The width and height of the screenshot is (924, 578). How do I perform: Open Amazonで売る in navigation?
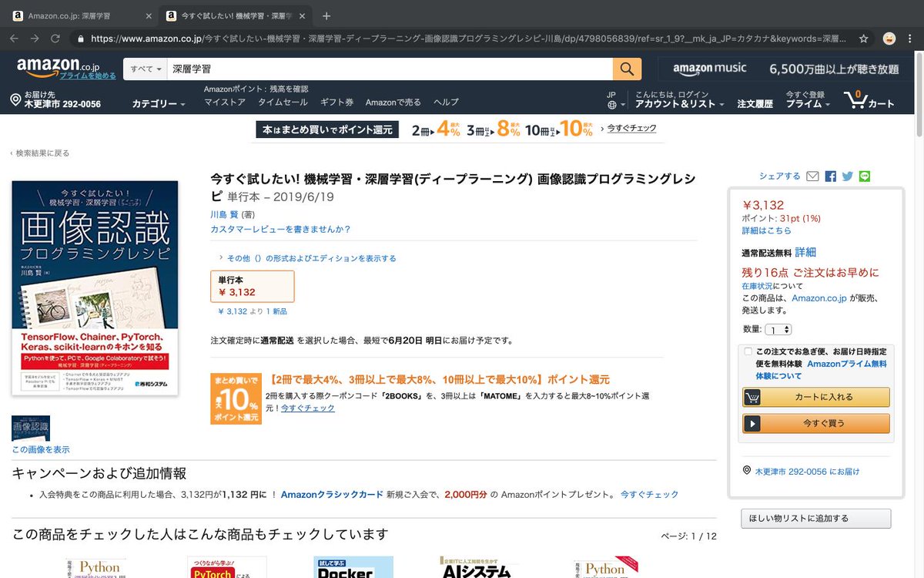(x=393, y=102)
